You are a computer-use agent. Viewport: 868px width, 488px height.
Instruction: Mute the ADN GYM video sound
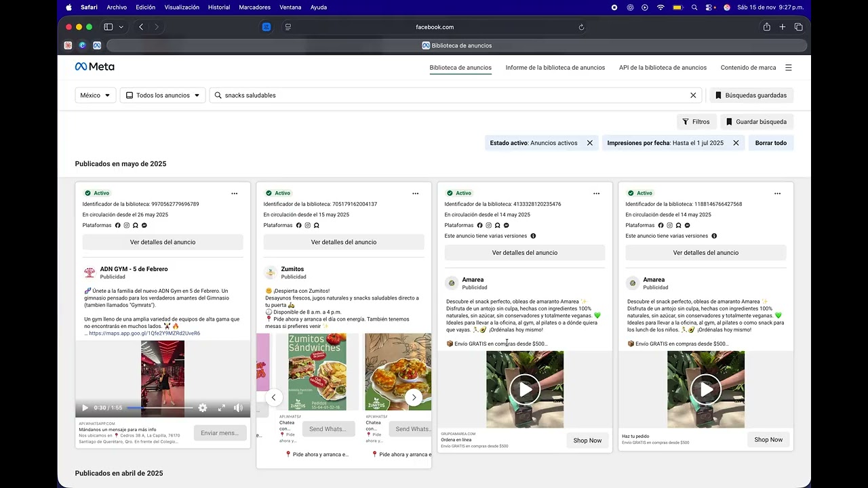238,407
